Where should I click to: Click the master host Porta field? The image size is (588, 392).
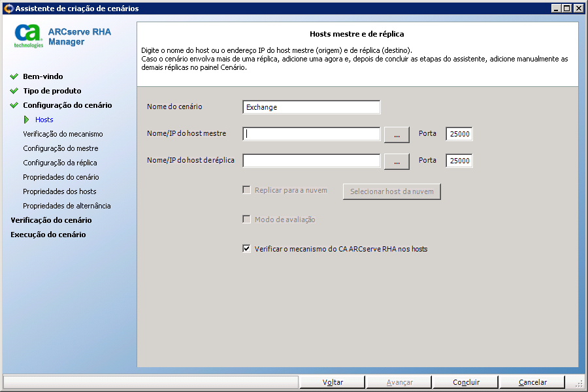coord(459,134)
